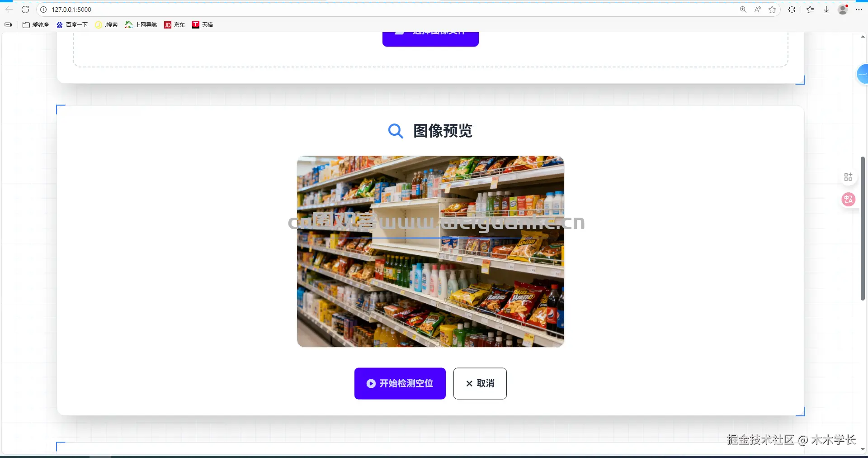The image size is (868, 458).
Task: Click the magnifier icon beside 图像预览
Action: tap(396, 131)
